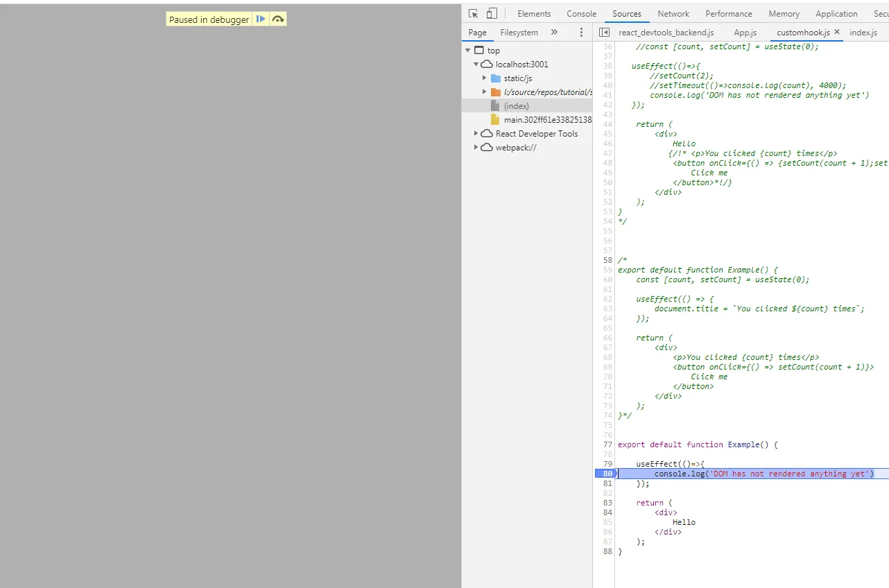Expand the webpack:// tree node
This screenshot has width=889, height=588.
click(476, 147)
